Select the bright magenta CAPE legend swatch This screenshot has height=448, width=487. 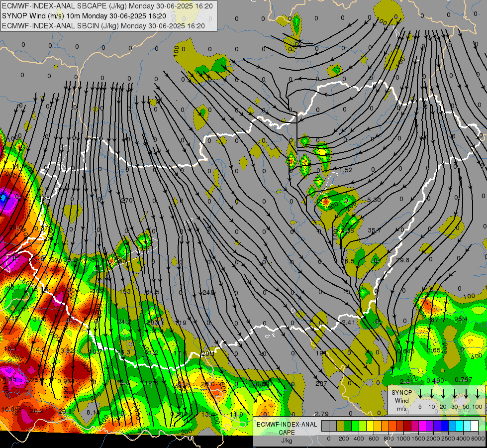[x=422, y=426]
